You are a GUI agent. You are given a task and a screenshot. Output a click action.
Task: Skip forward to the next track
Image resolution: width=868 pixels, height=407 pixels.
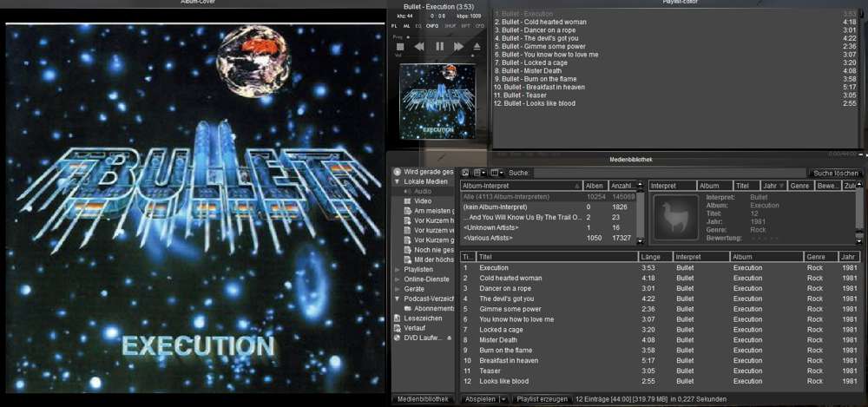[x=458, y=46]
